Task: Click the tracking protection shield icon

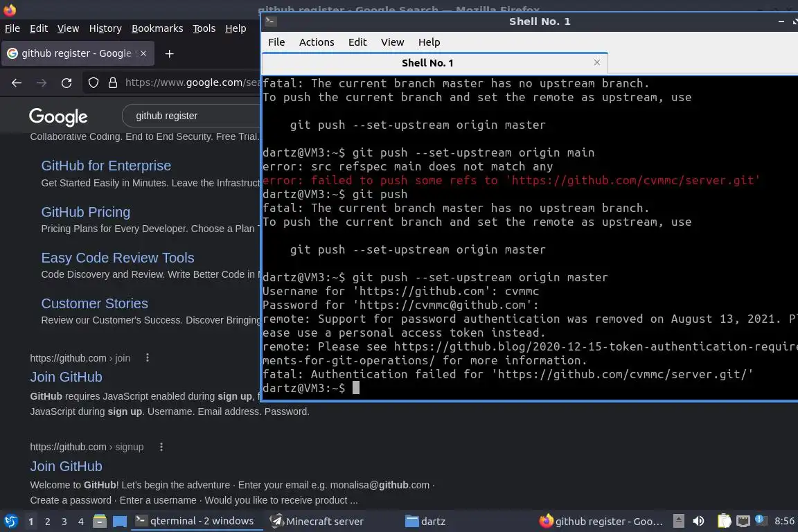Action: tap(94, 82)
